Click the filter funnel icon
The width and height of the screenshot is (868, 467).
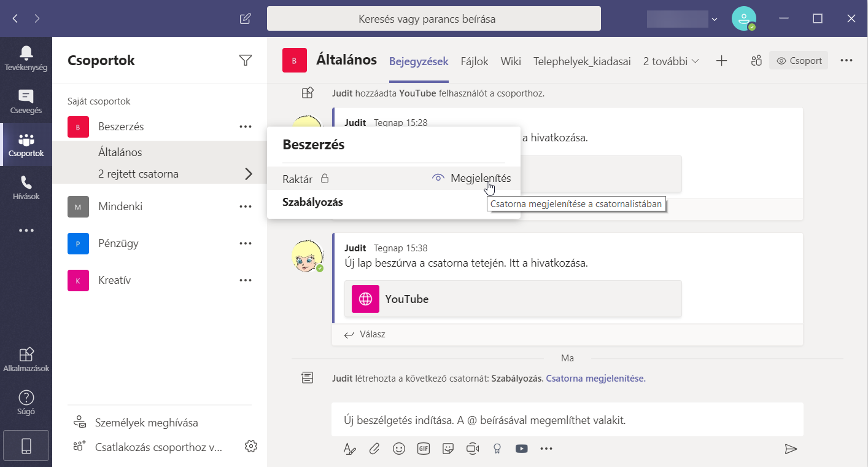[x=246, y=60]
